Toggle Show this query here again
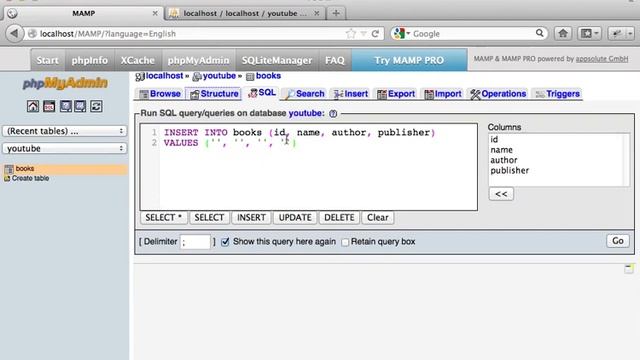 (x=225, y=242)
